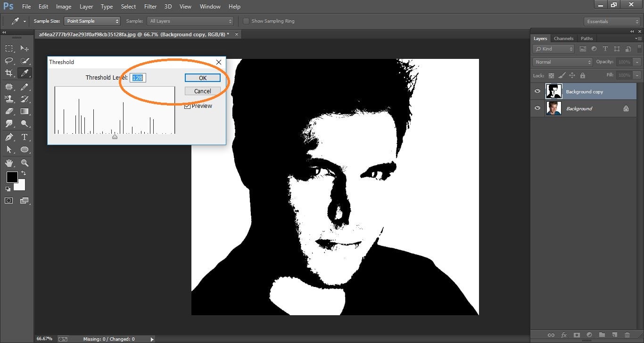This screenshot has width=644, height=343.
Task: Add a layer mask from the Layers panel
Action: [x=577, y=335]
